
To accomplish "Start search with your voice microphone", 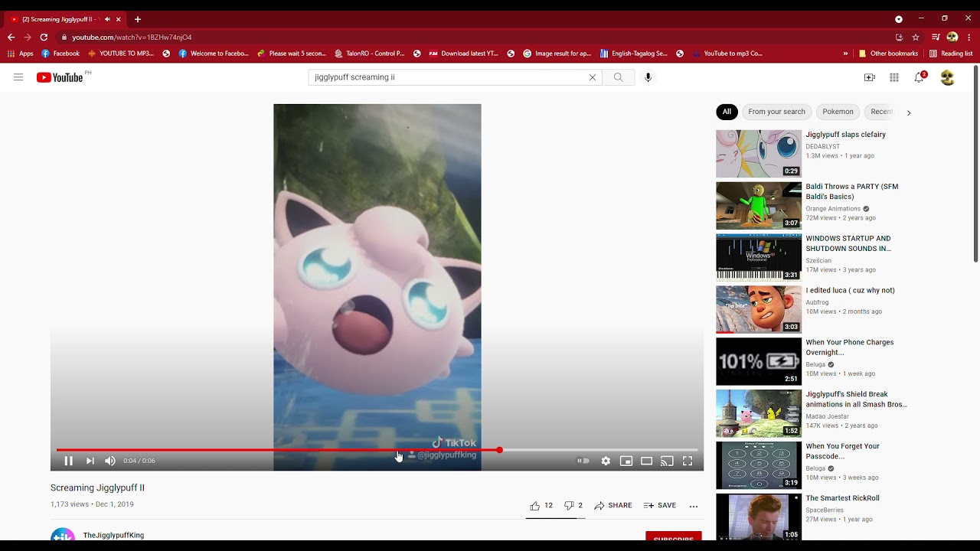I will tap(648, 77).
